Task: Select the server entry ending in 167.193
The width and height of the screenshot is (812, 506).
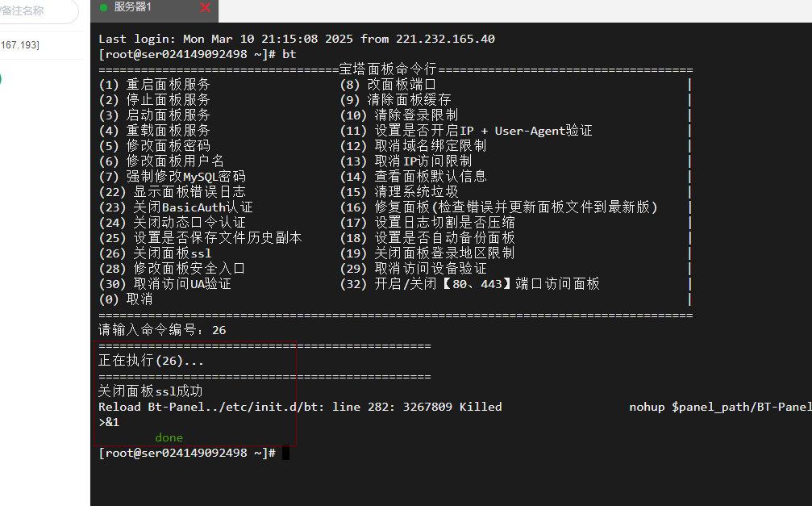Action: click(x=20, y=44)
